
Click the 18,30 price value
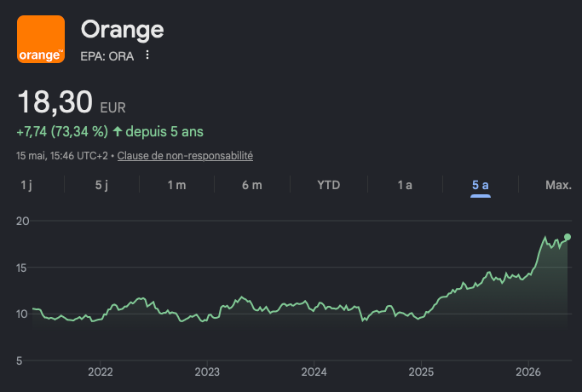point(55,101)
